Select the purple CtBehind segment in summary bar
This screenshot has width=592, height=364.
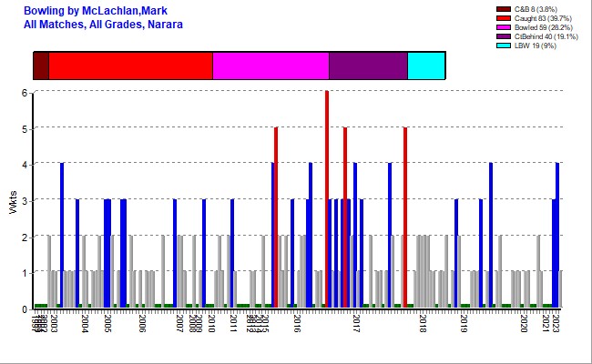(368, 66)
